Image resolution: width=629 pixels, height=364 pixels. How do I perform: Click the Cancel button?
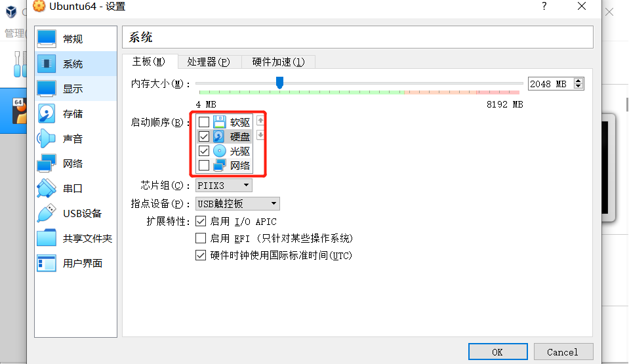tap(563, 352)
